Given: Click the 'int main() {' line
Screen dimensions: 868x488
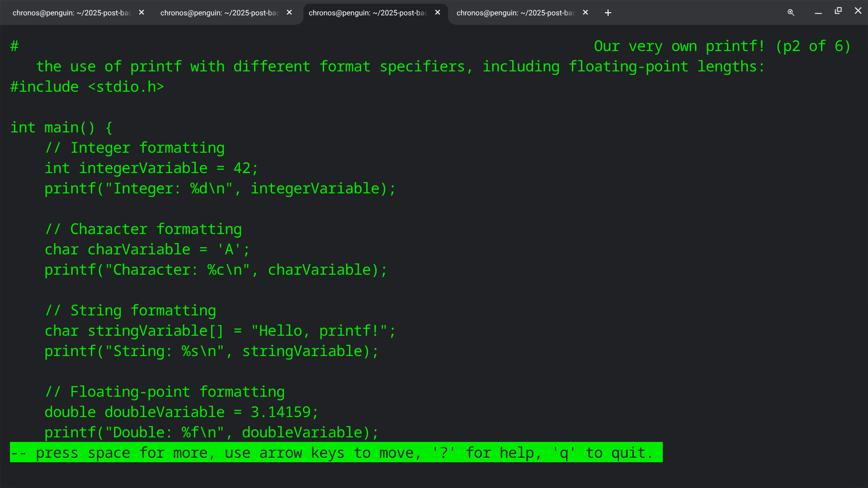Looking at the screenshot, I should tap(61, 127).
